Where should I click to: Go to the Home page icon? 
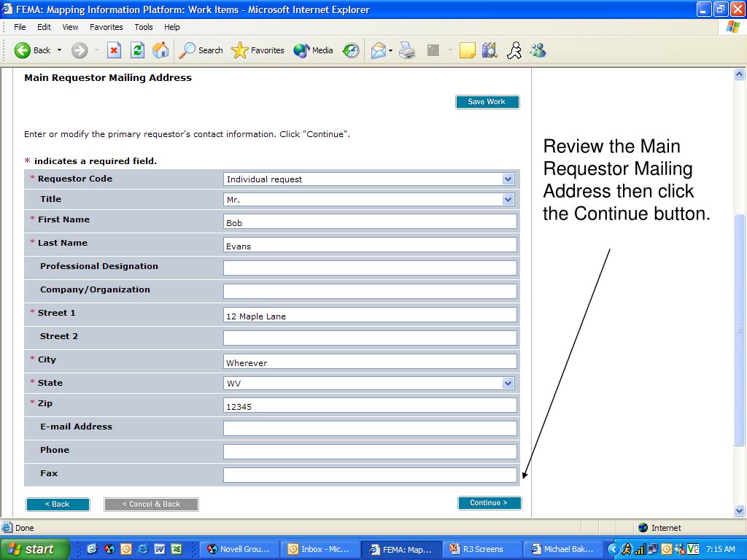[160, 50]
